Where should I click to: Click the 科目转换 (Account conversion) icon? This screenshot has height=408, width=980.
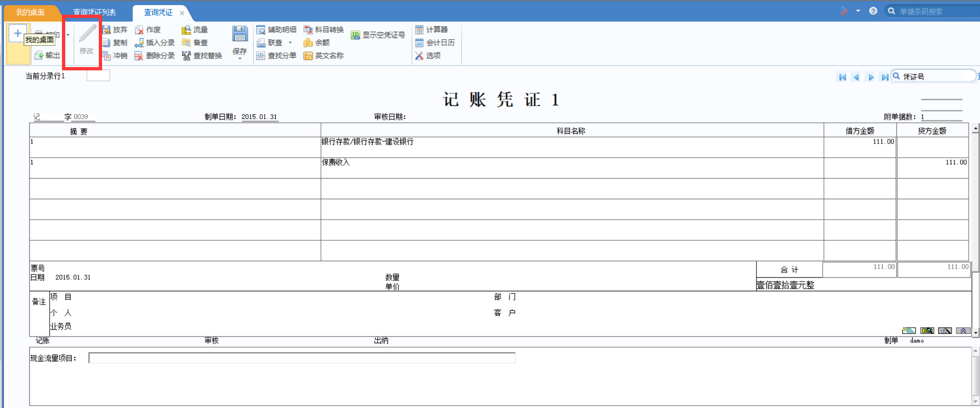pyautogui.click(x=308, y=30)
